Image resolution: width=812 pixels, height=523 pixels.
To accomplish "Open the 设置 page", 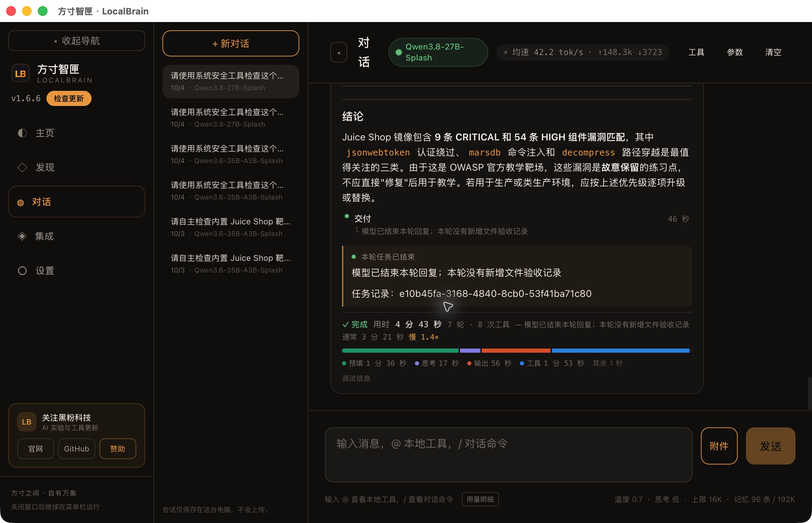I will tap(77, 271).
